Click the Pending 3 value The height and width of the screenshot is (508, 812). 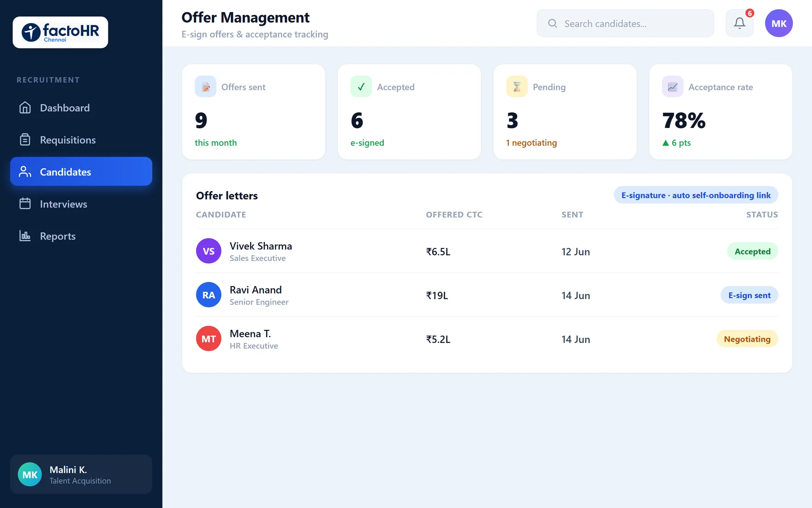pos(512,121)
